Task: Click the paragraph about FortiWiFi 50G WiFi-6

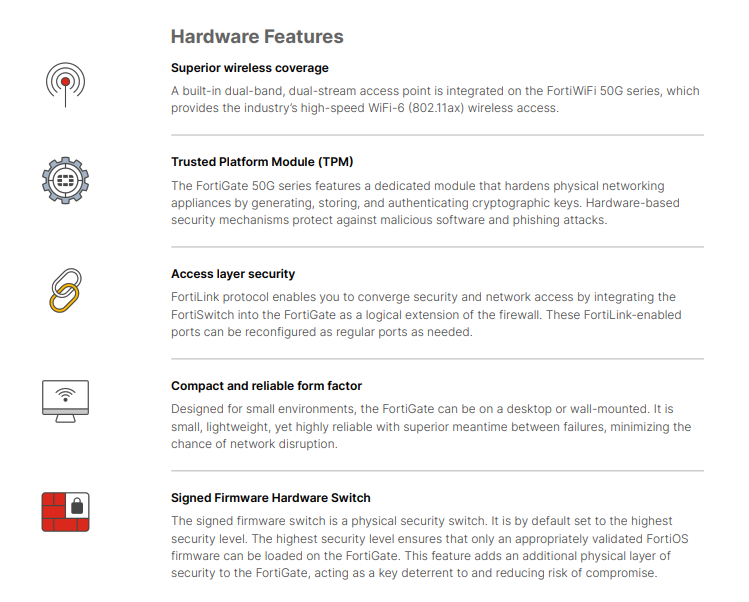Action: point(435,99)
